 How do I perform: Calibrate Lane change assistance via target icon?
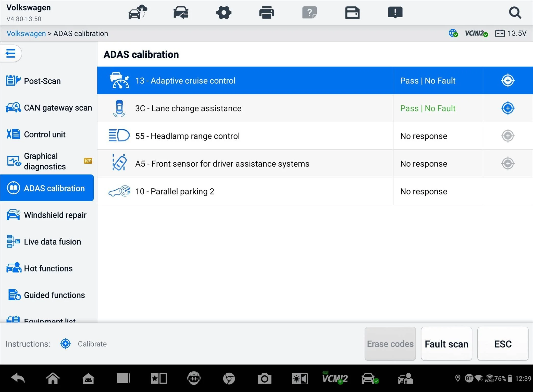click(x=508, y=108)
